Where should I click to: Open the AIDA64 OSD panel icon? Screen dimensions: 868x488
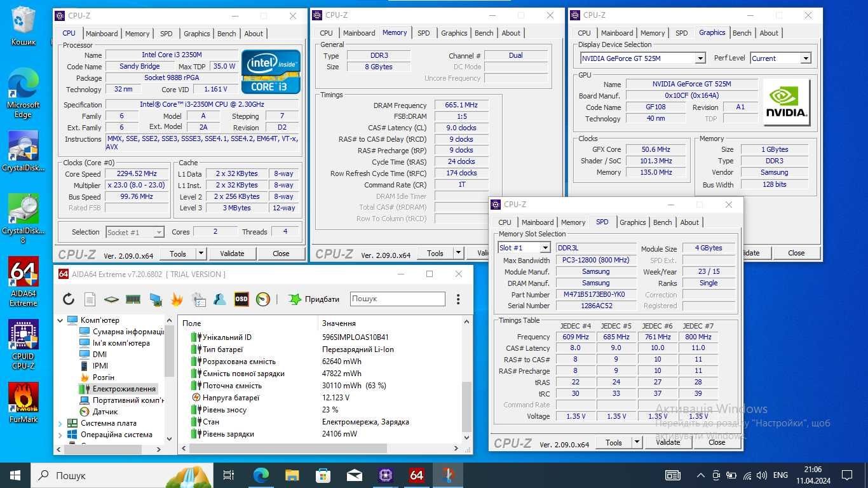(x=241, y=299)
